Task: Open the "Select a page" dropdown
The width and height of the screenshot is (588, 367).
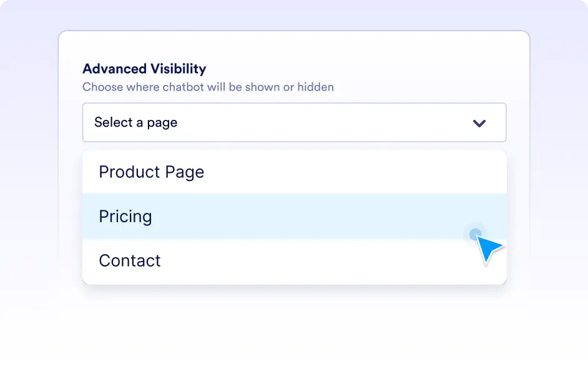Action: pyautogui.click(x=294, y=122)
